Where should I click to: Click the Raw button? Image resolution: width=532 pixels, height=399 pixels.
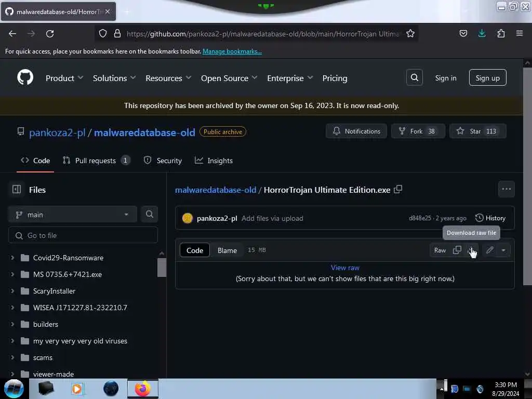tap(440, 250)
